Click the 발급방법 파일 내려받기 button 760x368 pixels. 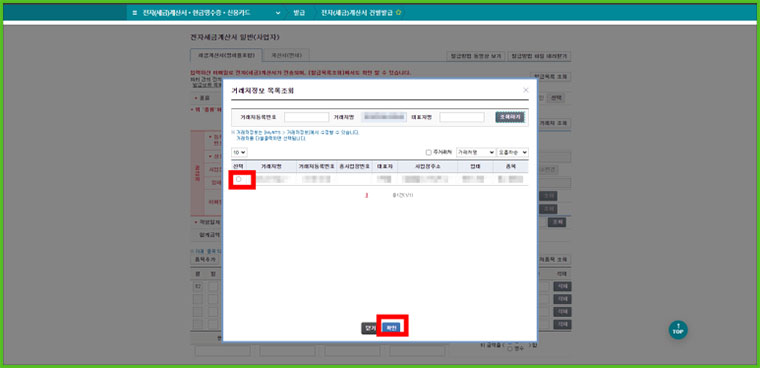(539, 56)
